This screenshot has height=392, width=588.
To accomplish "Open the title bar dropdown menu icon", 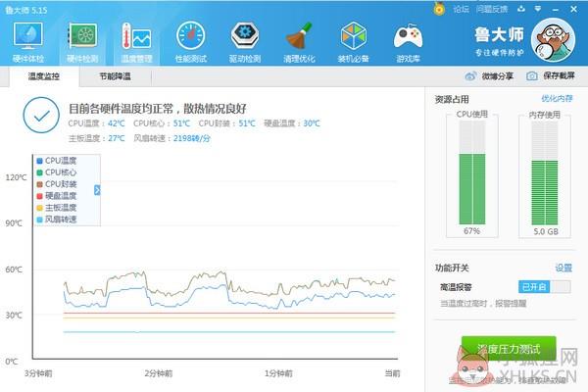I will pyautogui.click(x=538, y=9).
